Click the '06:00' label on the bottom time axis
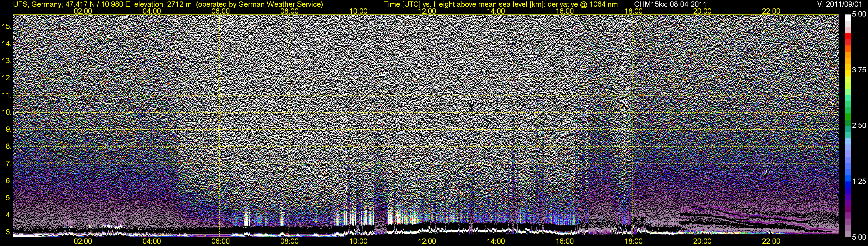 (220, 241)
